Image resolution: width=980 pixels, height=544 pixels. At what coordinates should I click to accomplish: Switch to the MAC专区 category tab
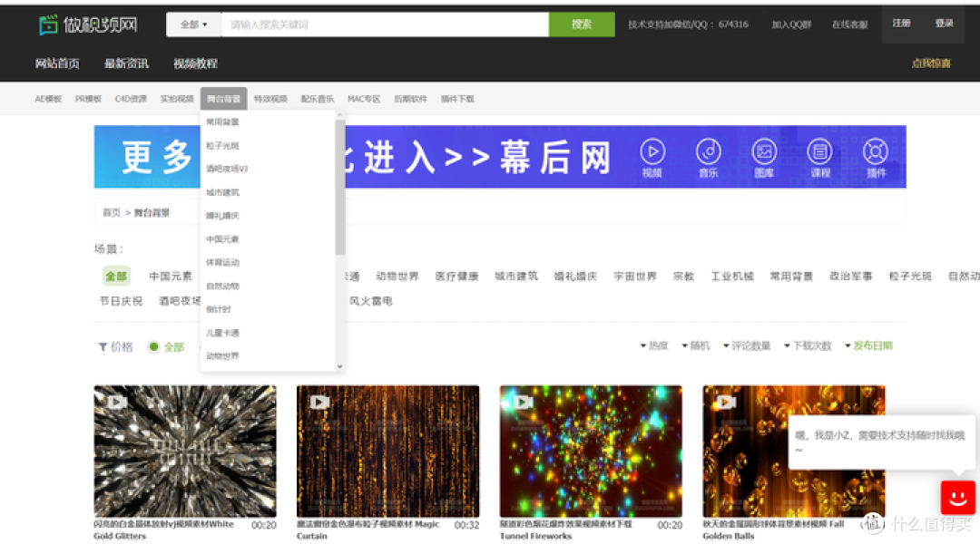[364, 99]
